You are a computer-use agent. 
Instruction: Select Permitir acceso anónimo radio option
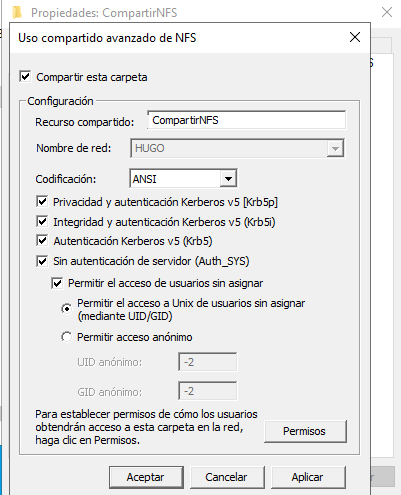pos(66,337)
